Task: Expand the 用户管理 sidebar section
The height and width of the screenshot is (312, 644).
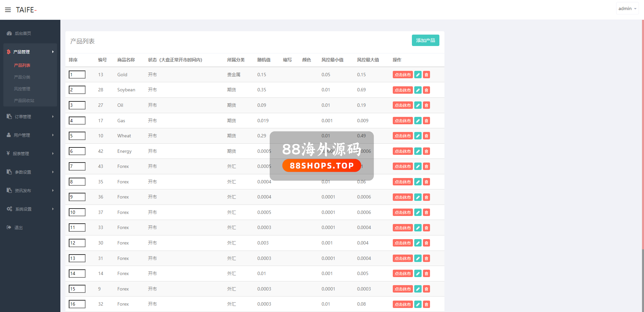Action: coord(30,135)
